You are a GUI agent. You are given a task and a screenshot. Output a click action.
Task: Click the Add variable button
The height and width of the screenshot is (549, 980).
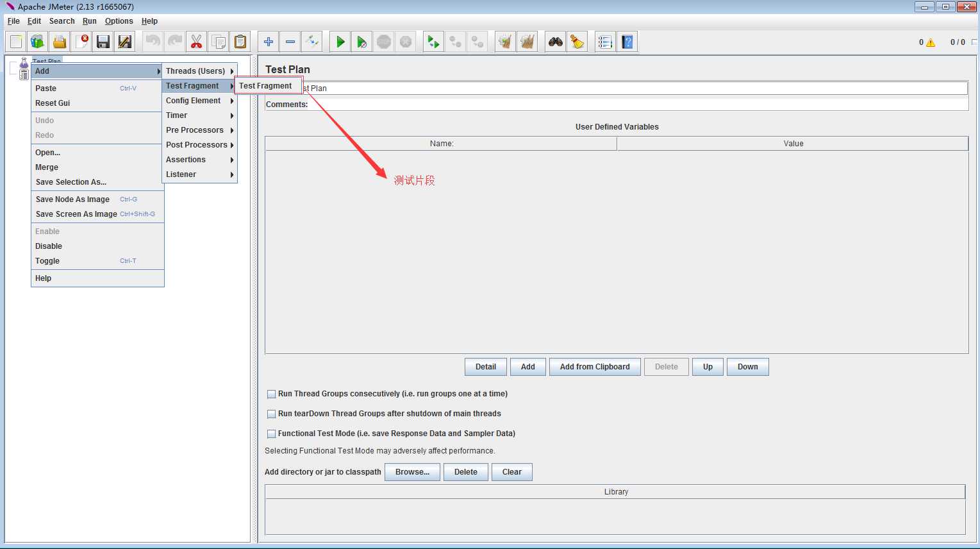(x=528, y=367)
